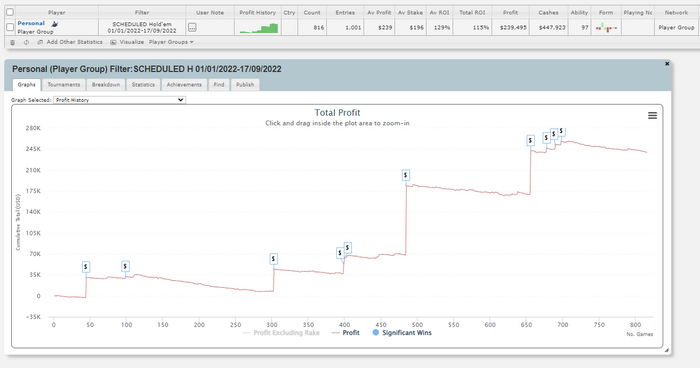The image size is (700, 368).
Task: Click the Profit History thumbnail chart
Action: tap(258, 29)
